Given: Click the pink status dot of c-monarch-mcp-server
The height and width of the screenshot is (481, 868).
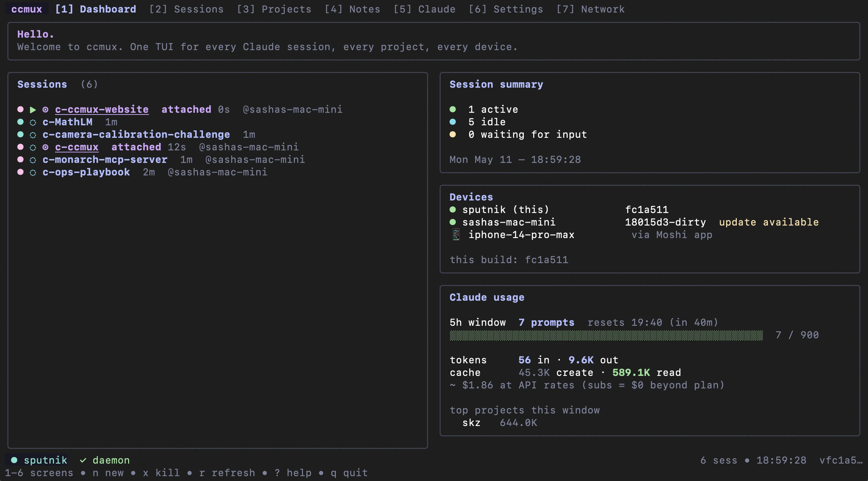Looking at the screenshot, I should click(x=21, y=159).
